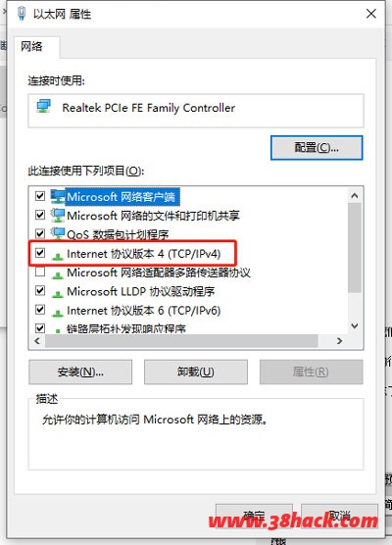Screen dimensions: 392x545
Task: Click the Realtek network adapter icon
Action: [44, 106]
